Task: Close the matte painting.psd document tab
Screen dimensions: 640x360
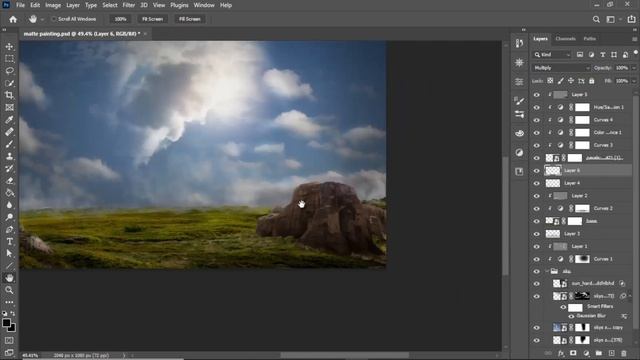Action: pyautogui.click(x=145, y=34)
